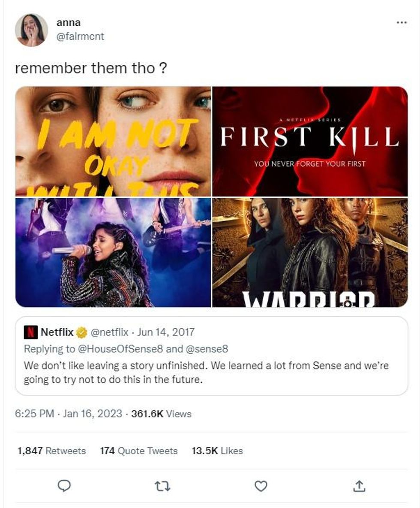The height and width of the screenshot is (508, 420).
Task: Like the tweet with the heart icon
Action: pos(261,486)
